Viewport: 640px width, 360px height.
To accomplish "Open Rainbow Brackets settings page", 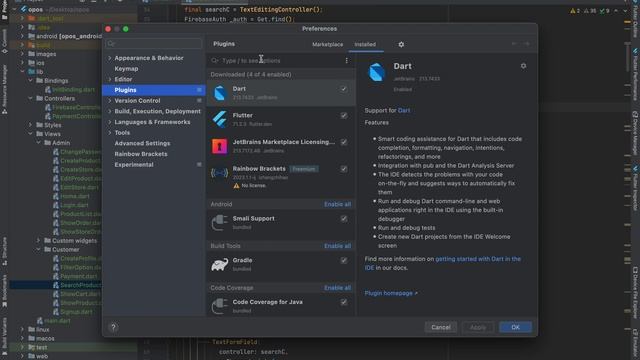I will [x=141, y=154].
